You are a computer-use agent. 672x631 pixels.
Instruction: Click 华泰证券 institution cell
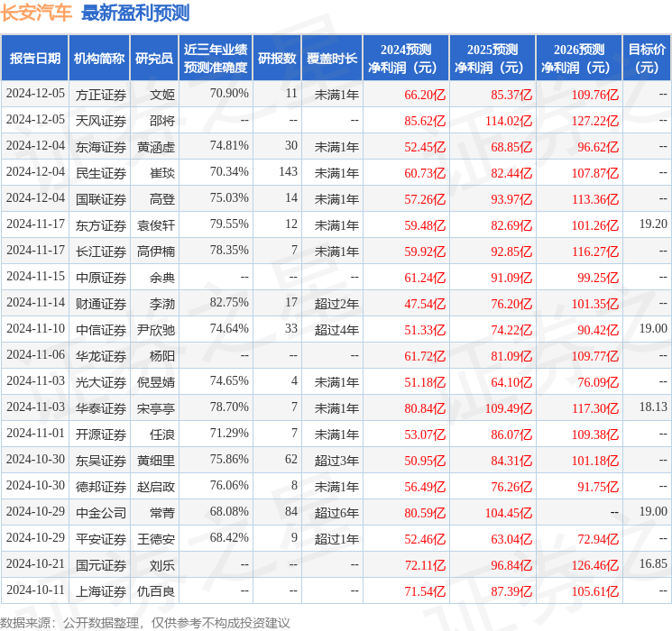[101, 408]
